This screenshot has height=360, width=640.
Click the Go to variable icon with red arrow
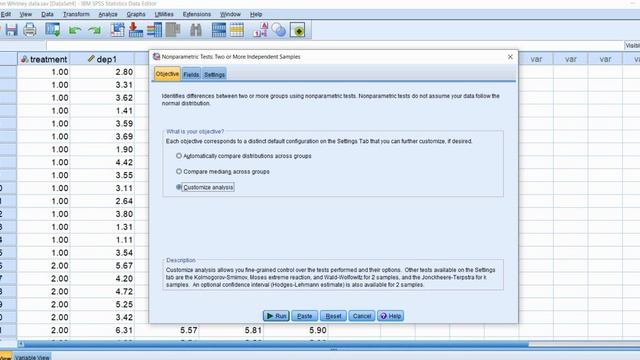[136, 30]
